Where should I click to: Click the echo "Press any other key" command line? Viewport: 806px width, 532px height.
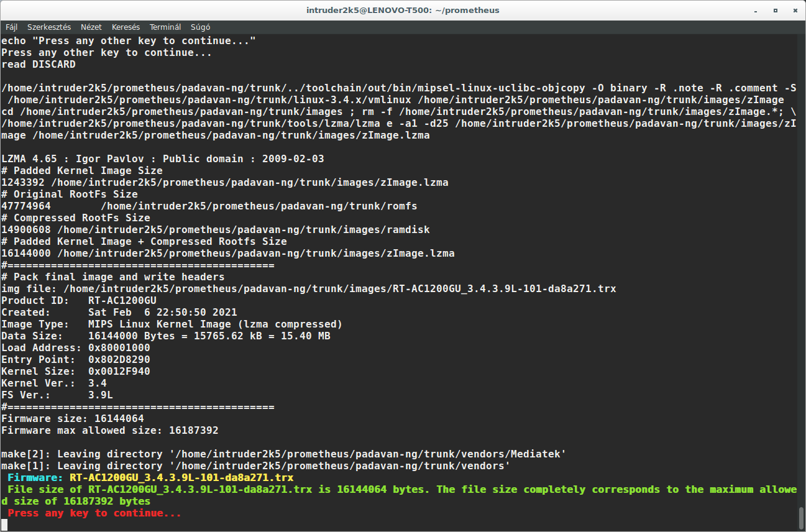129,41
